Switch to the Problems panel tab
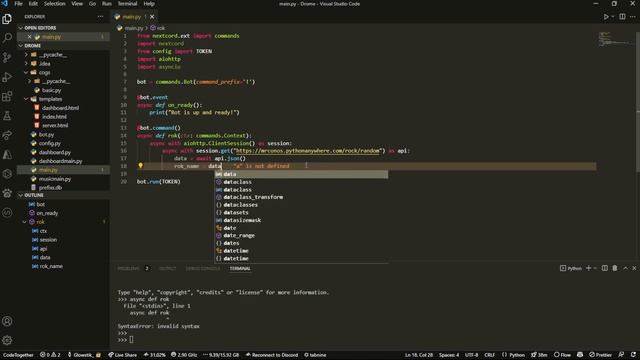The width and height of the screenshot is (640, 360). pyautogui.click(x=129, y=269)
